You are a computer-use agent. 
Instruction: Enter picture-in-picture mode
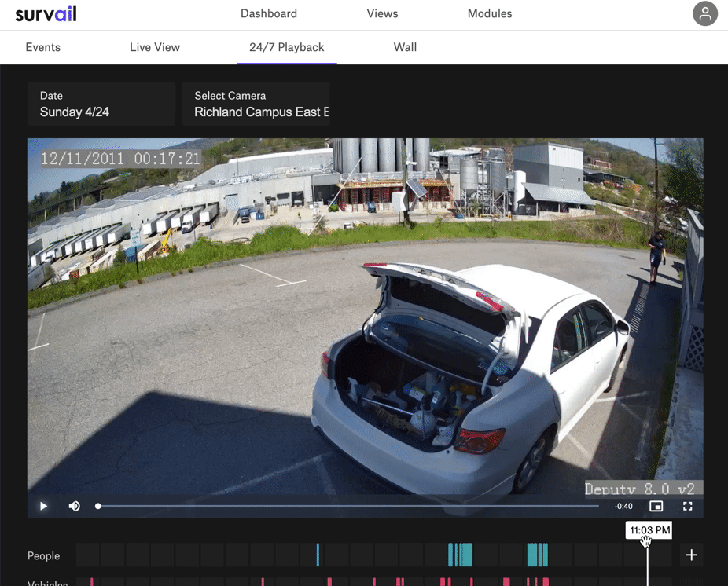(x=656, y=506)
